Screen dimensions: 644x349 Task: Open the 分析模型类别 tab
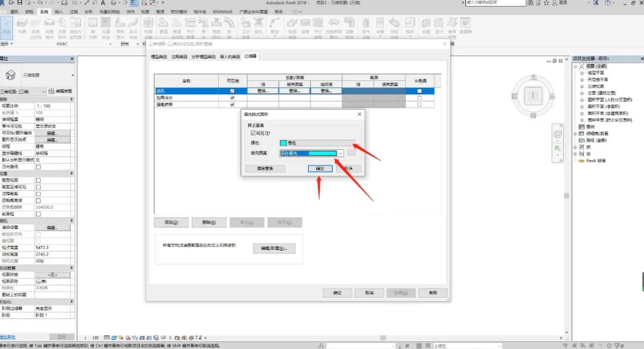203,56
